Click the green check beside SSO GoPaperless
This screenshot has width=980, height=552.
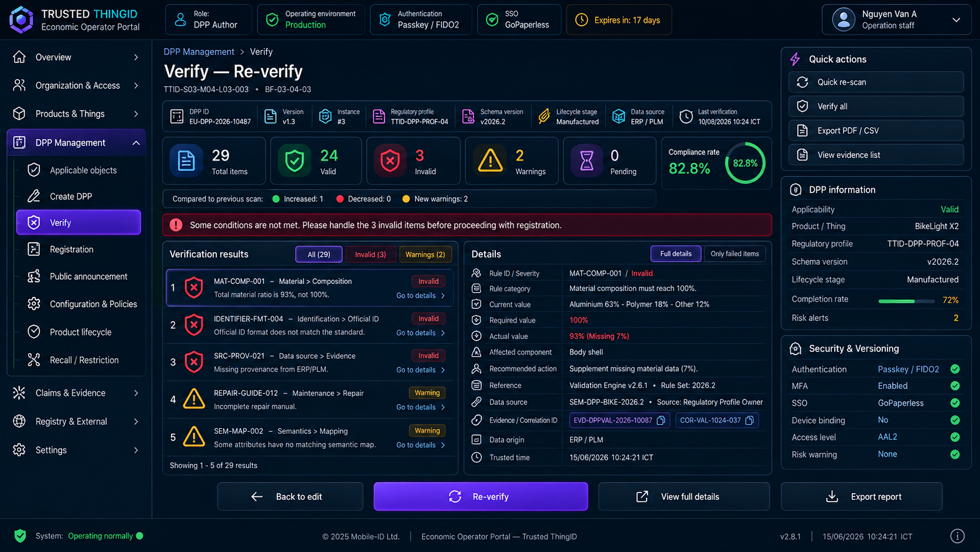pos(955,403)
